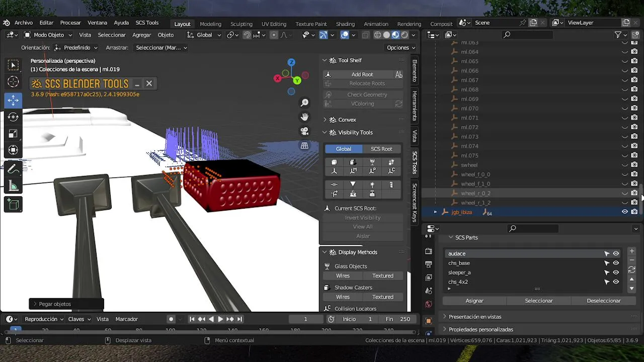Image resolution: width=644 pixels, height=362 pixels.
Task: Toggle the jgb_ibiza eye visibility
Action: pyautogui.click(x=625, y=212)
